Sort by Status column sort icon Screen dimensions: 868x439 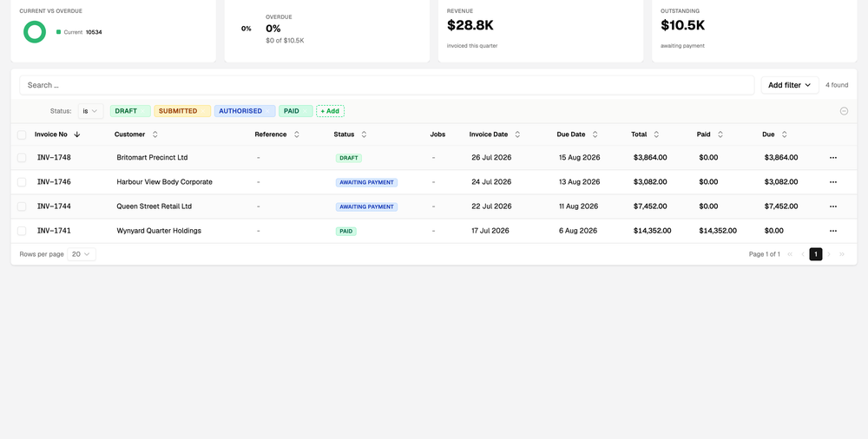click(364, 134)
